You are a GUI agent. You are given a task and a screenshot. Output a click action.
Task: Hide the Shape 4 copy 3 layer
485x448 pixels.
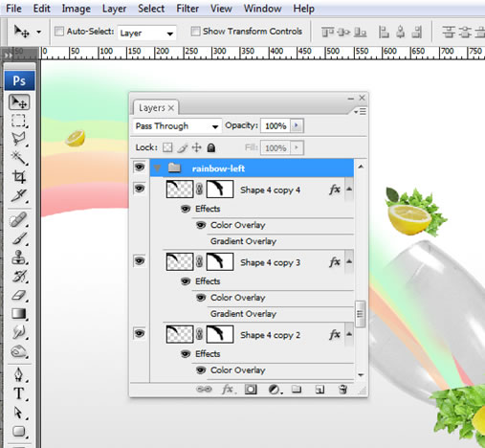[140, 261]
